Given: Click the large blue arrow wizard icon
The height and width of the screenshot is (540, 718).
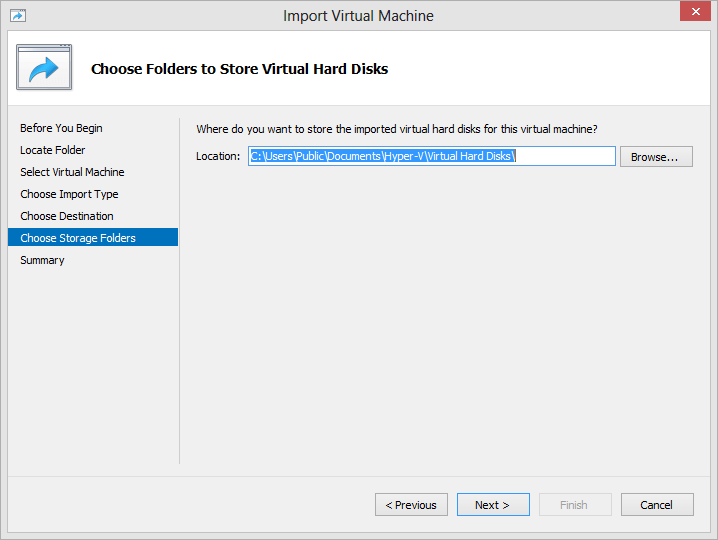Looking at the screenshot, I should point(44,67).
